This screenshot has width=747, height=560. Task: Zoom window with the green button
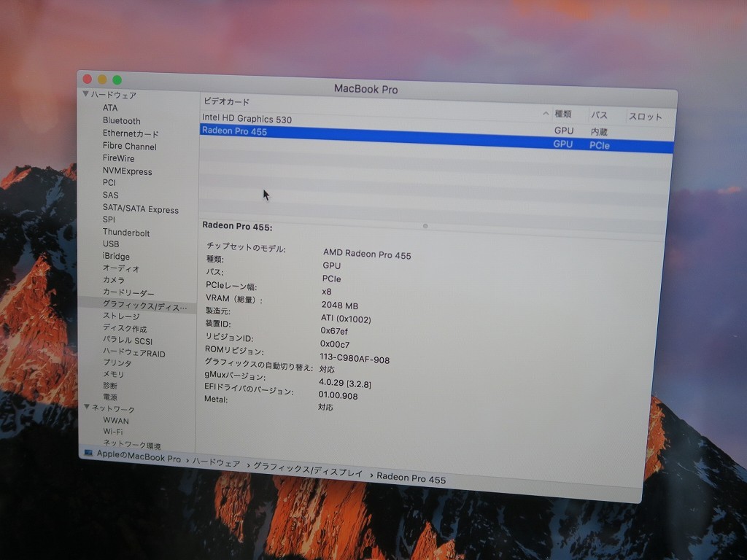click(117, 79)
